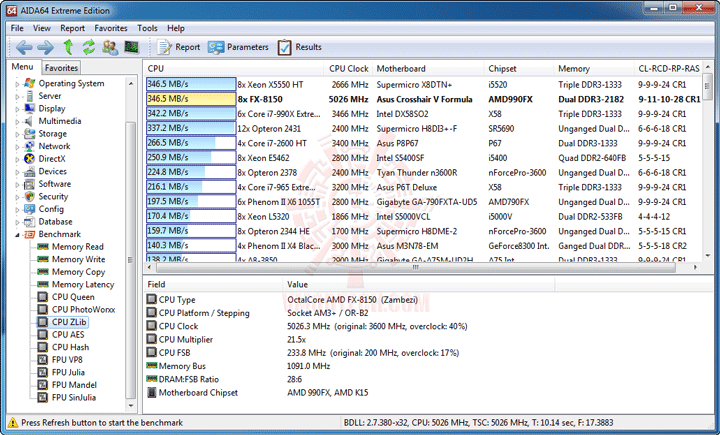720x435 pixels.
Task: Click the Back navigation arrow
Action: click(24, 47)
